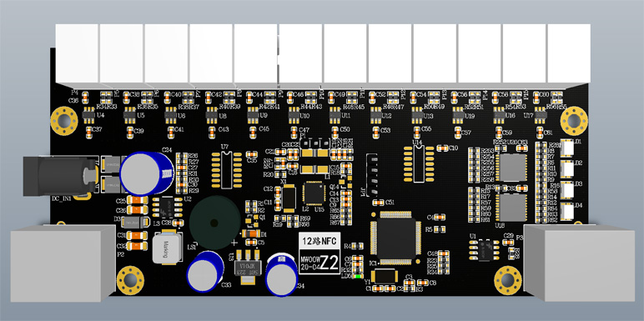Click the LD1 LED component
Image resolution: width=644 pixels, height=321 pixels.
tap(567, 148)
